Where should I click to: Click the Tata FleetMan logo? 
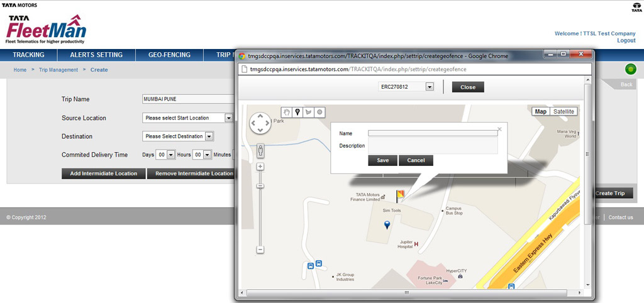(46, 29)
